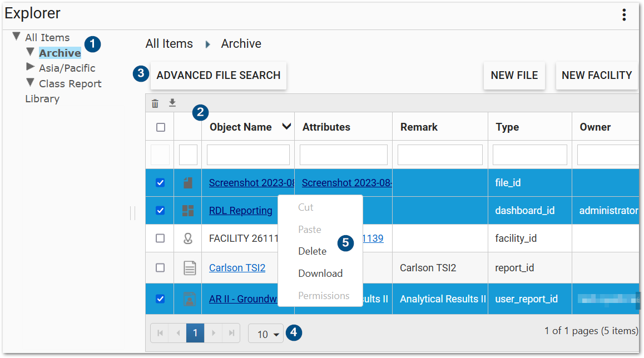Image resolution: width=644 pixels, height=358 pixels.
Task: Click the download icon in the grid toolbar
Action: (172, 103)
